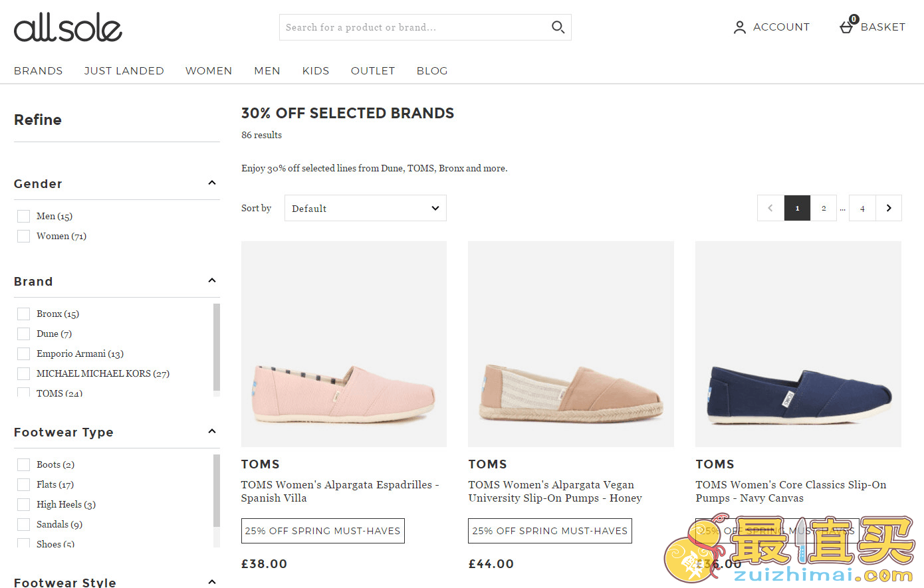Click offer badge under Honey pumps
This screenshot has height=588, width=924.
click(550, 531)
